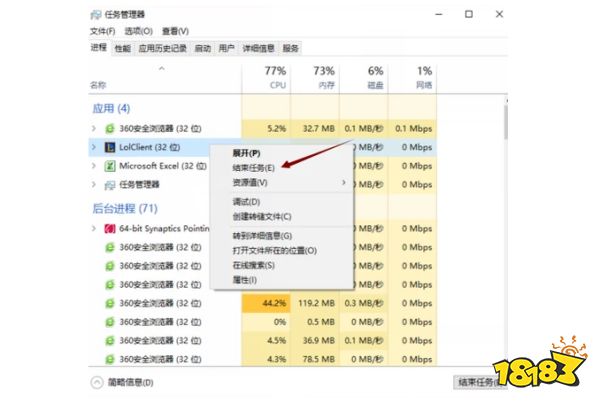Sort by the 77% CPU column header

tap(266, 78)
